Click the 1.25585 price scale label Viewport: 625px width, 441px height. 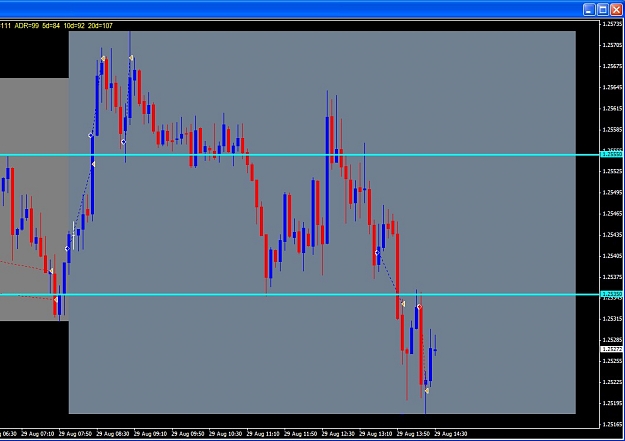612,129
